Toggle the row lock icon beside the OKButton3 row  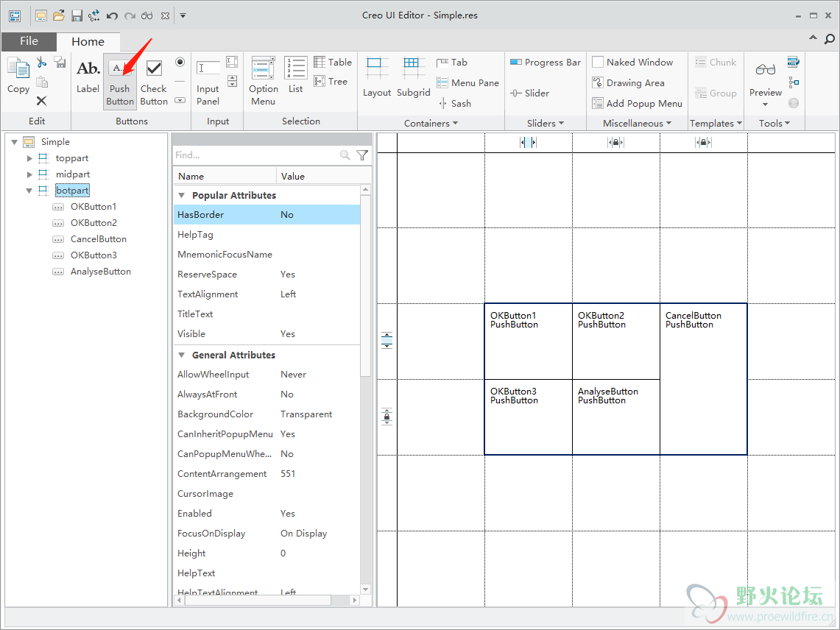[x=387, y=417]
